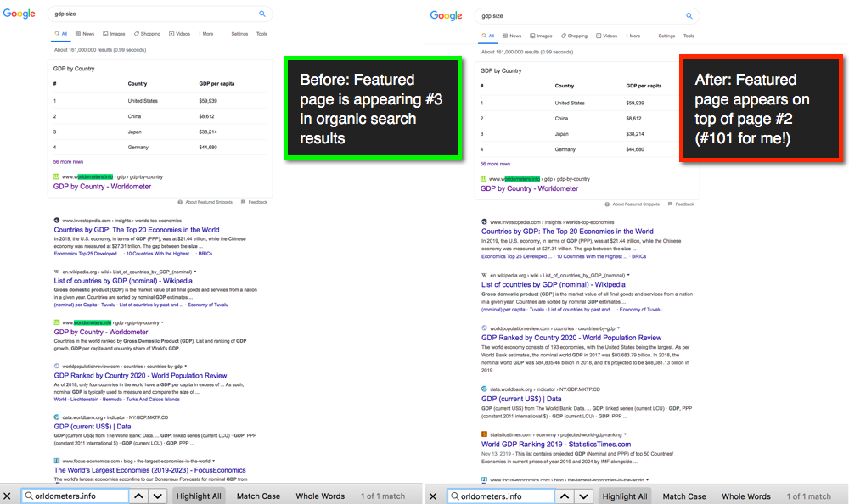Close the find bar in the After screenshot
Viewport: 849px width, 504px height.
tap(433, 496)
